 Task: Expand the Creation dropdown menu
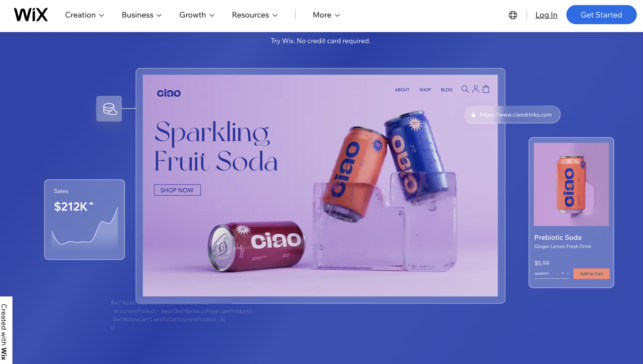[x=85, y=15]
